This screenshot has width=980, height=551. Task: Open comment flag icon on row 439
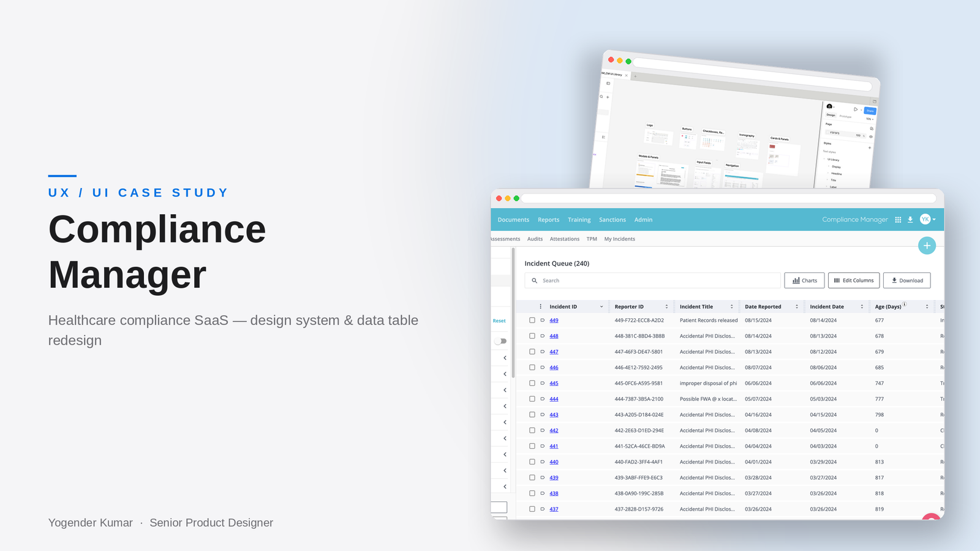pos(543,478)
